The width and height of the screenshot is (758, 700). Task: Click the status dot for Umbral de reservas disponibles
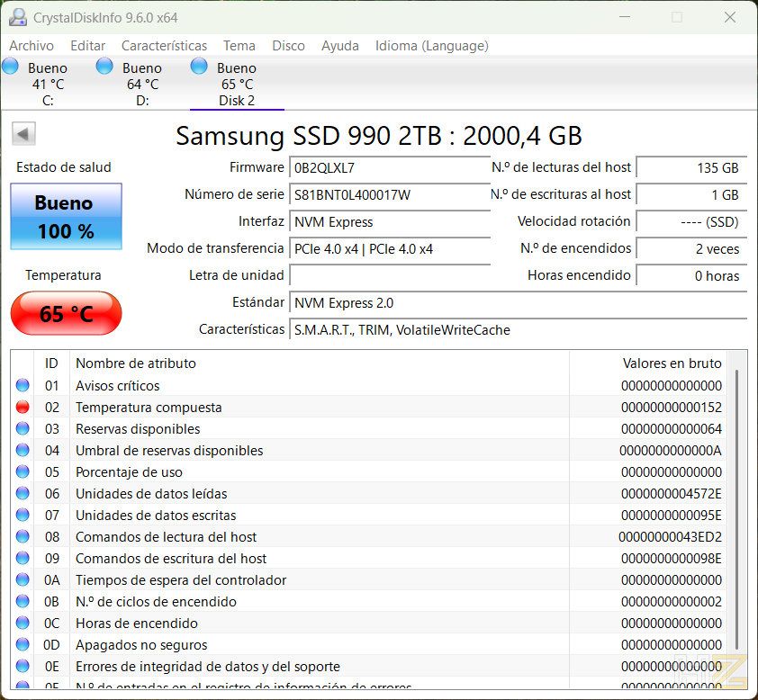point(23,450)
